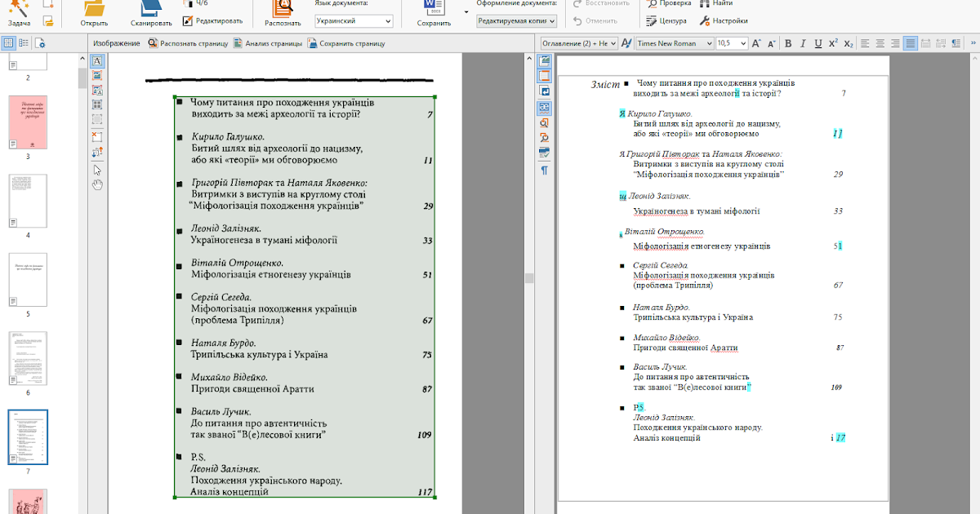Expand the Сохранить button arrow
Image resolution: width=980 pixels, height=514 pixels.
click(466, 11)
